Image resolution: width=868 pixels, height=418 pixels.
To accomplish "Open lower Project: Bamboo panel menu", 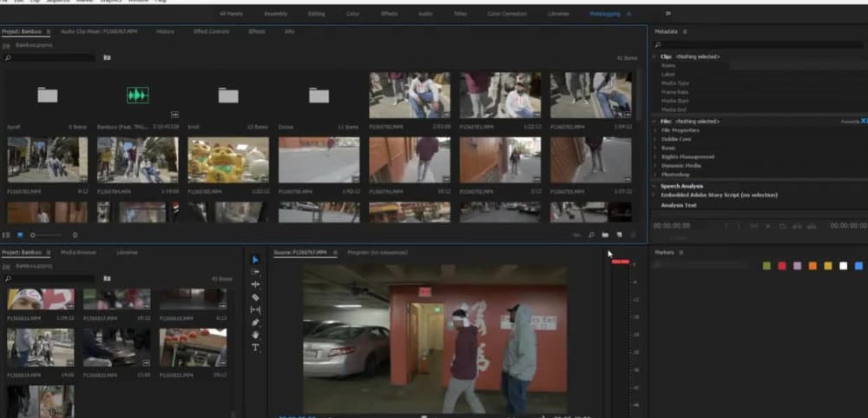I will [x=48, y=252].
